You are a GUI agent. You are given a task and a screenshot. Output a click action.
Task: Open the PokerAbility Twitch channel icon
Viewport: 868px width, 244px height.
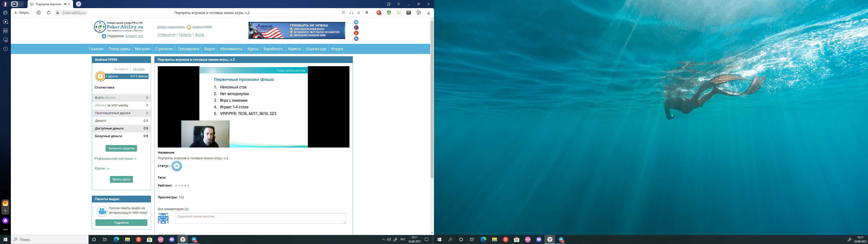coord(356,28)
